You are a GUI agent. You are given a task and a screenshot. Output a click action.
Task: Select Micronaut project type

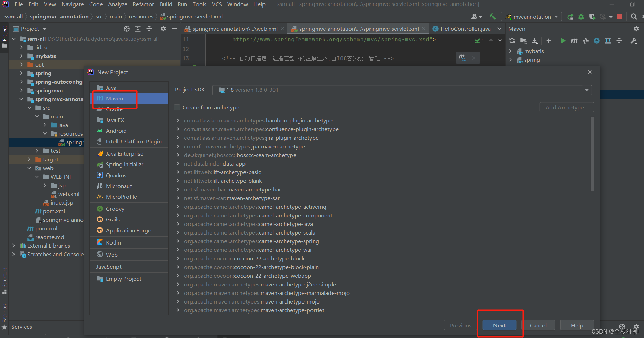(x=129, y=186)
